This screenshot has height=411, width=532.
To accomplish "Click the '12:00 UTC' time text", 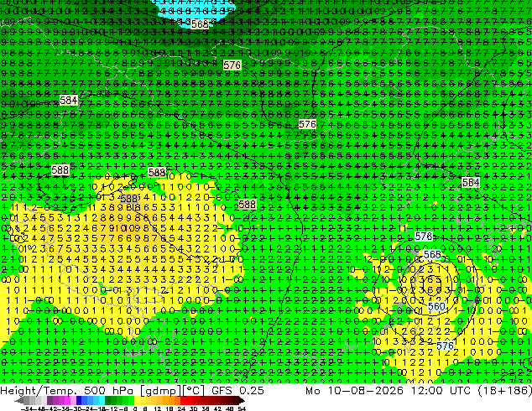I will [x=441, y=391].
